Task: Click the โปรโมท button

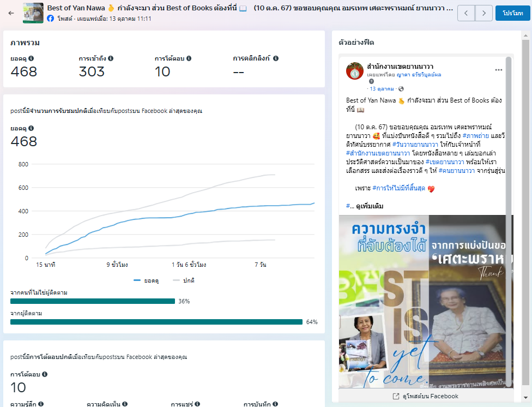Action: point(512,13)
